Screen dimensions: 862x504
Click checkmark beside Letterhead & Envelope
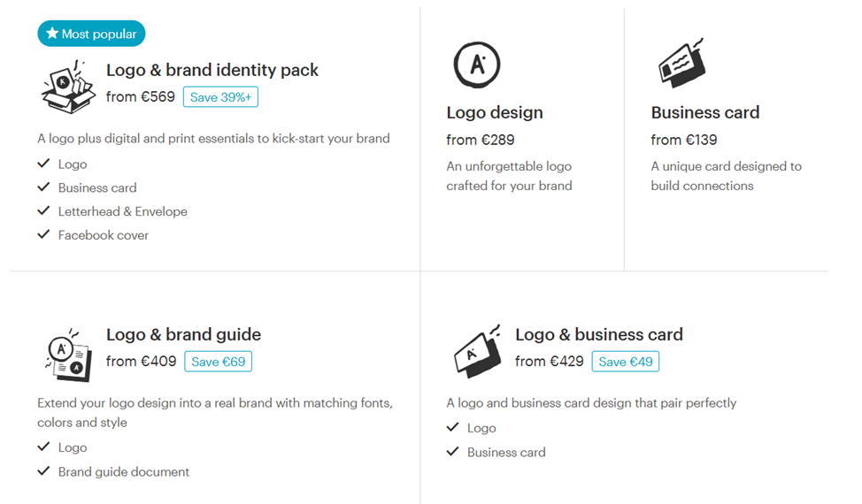click(x=43, y=210)
